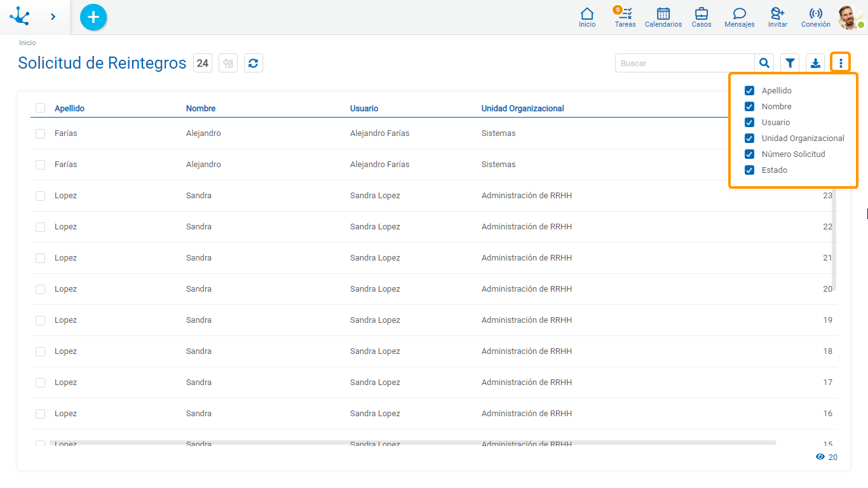
Task: Sort by Usuario column header
Action: pyautogui.click(x=364, y=109)
